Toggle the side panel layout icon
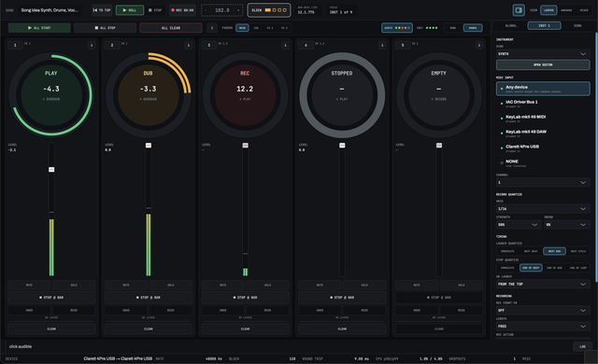Image resolution: width=598 pixels, height=364 pixels. point(519,10)
